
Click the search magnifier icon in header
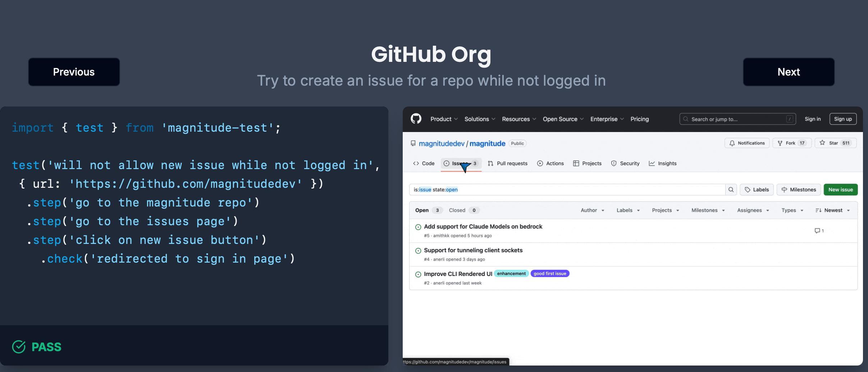(686, 119)
